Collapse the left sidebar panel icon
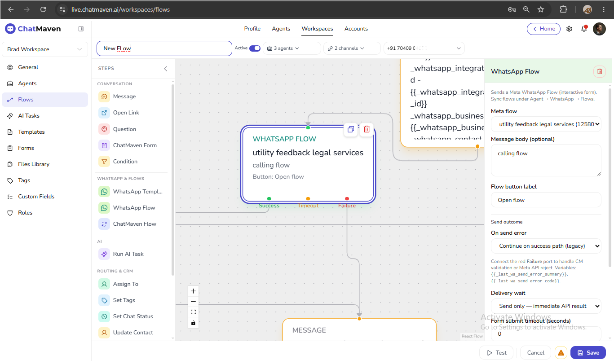 click(x=81, y=29)
